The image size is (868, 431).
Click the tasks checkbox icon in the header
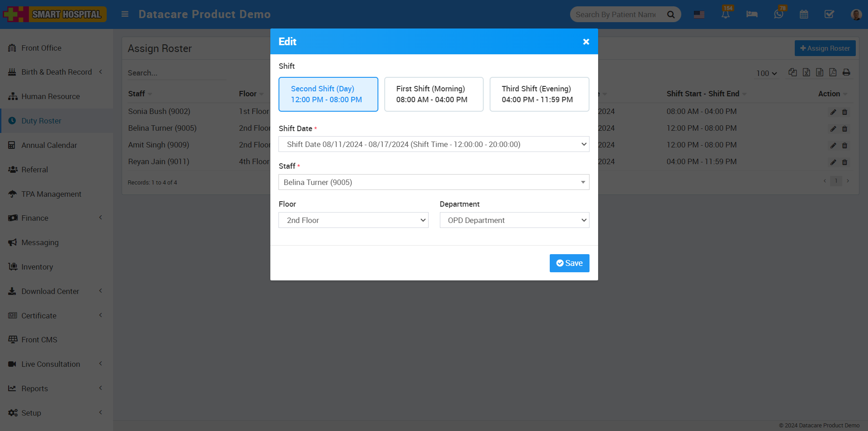tap(829, 14)
